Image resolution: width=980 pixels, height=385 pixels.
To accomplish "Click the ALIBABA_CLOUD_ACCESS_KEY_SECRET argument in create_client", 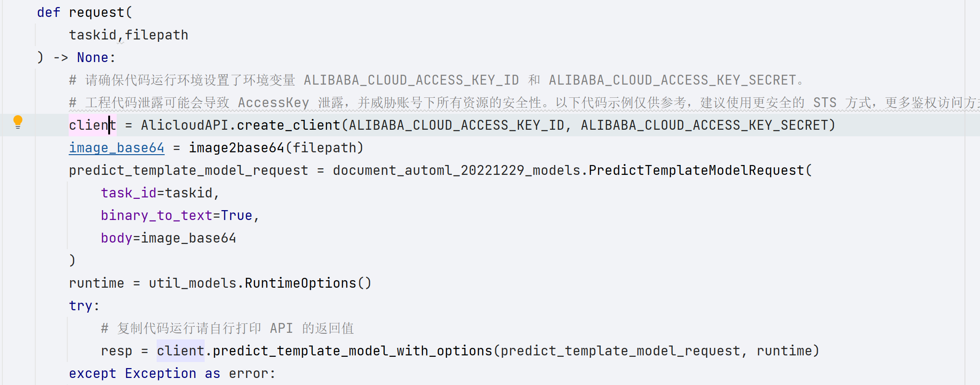I will pyautogui.click(x=704, y=126).
